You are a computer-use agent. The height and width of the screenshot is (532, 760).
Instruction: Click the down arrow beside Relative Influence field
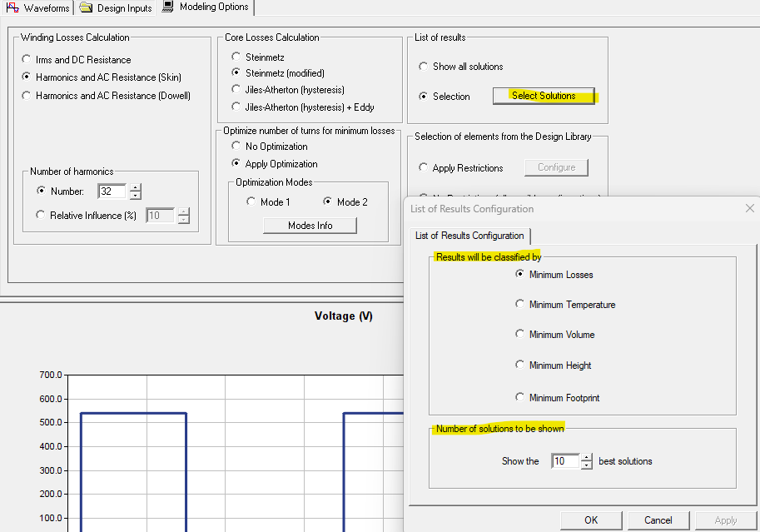coord(184,219)
